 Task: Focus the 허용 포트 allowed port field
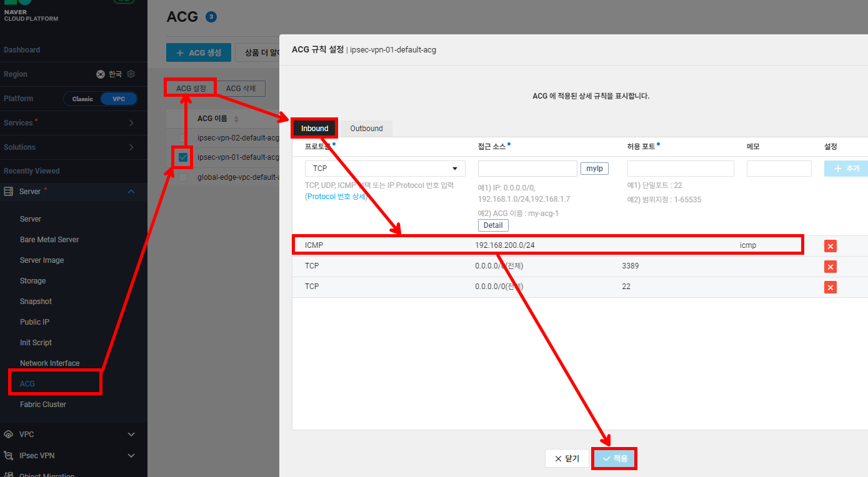coord(681,169)
